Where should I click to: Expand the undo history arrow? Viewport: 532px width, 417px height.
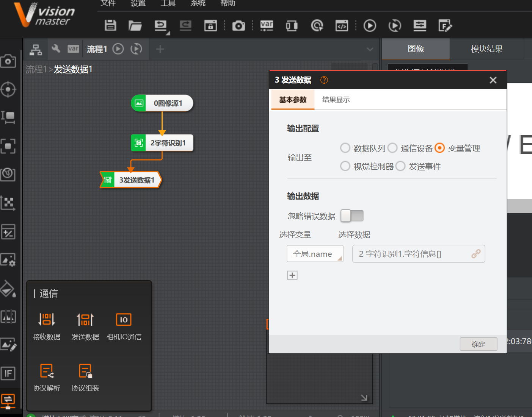169,32
